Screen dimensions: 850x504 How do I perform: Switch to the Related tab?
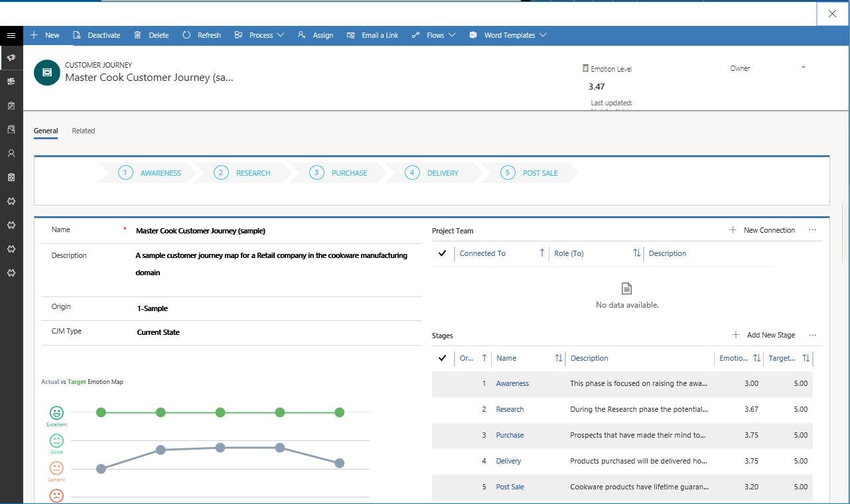(83, 131)
